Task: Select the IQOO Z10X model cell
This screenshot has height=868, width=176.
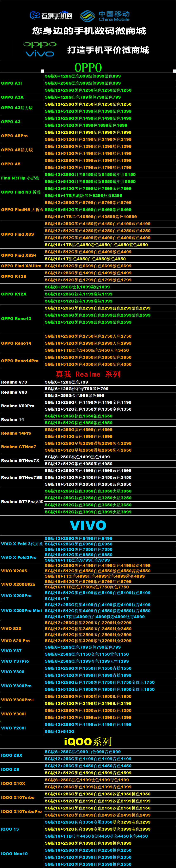Action: click(22, 783)
